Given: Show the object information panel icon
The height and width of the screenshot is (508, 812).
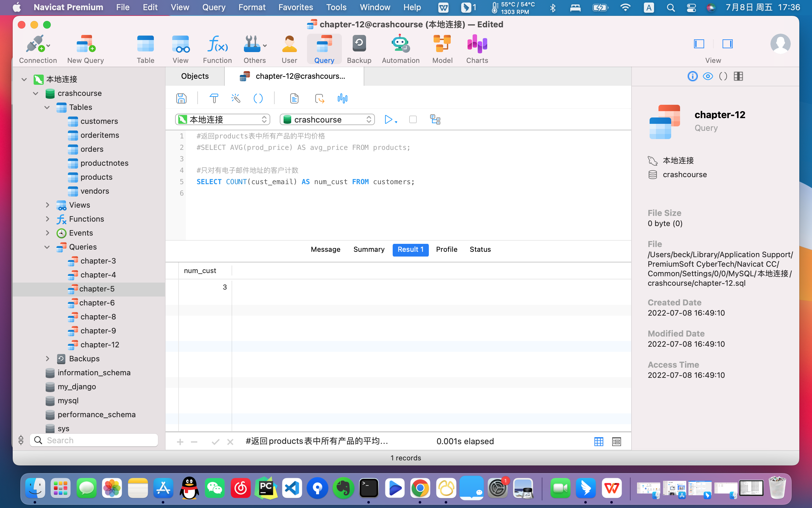Looking at the screenshot, I should point(692,76).
